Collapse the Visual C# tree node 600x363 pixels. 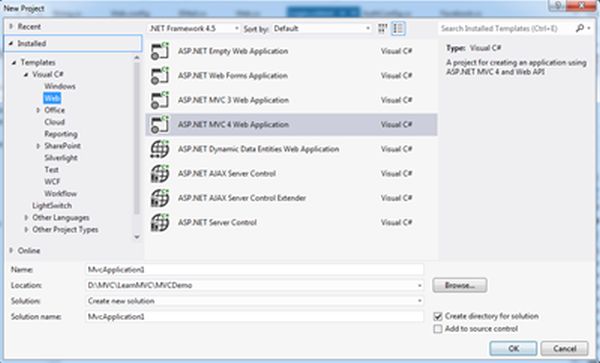click(26, 74)
